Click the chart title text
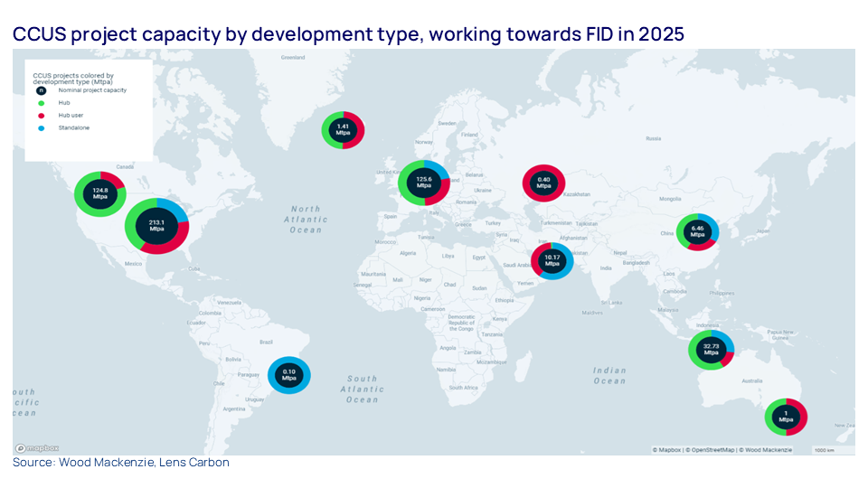Screen dimensions: 868x488 347,34
